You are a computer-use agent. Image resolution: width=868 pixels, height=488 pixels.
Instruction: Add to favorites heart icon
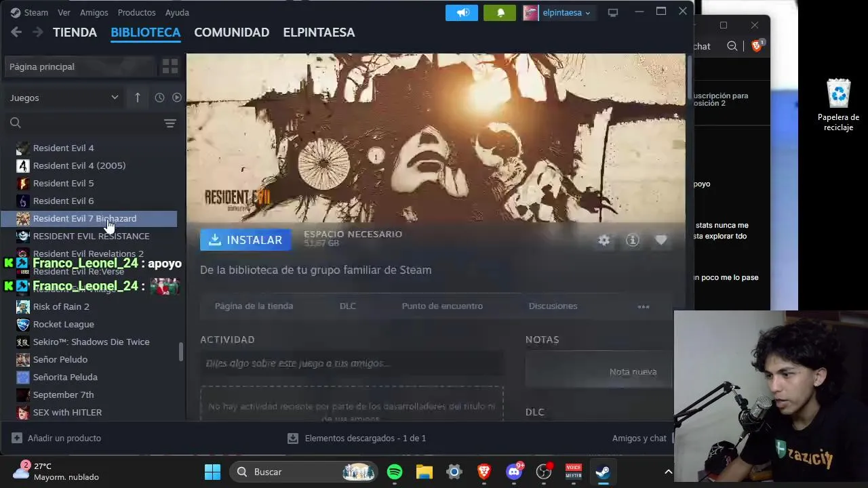point(660,241)
